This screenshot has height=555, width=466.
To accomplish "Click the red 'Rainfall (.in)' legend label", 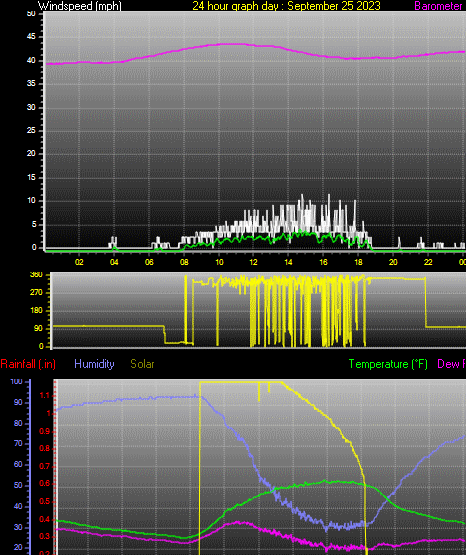I will pos(28,364).
